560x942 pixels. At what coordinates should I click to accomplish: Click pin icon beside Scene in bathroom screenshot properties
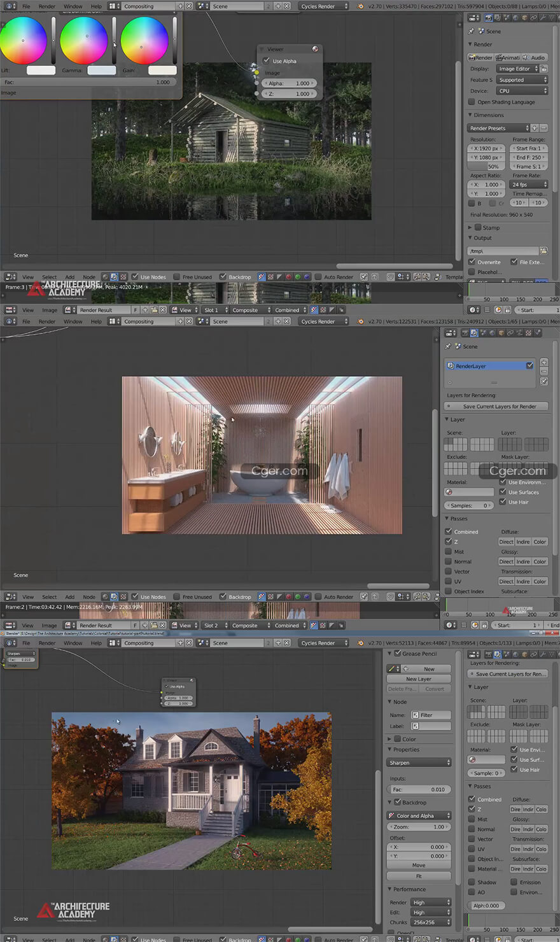point(448,346)
